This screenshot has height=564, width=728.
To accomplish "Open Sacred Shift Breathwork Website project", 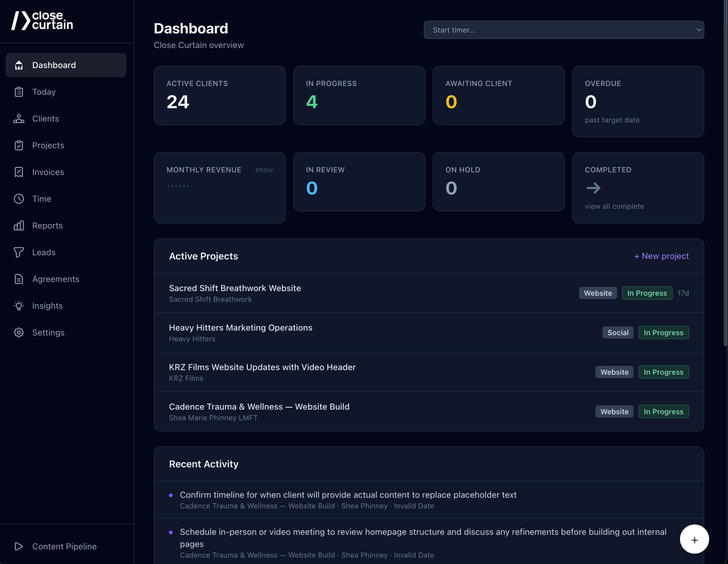I will click(429, 293).
